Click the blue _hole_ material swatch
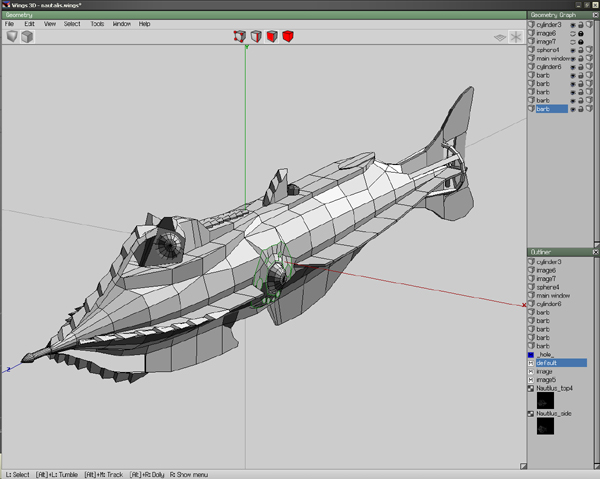Image resolution: width=600 pixels, height=479 pixels. 531,355
